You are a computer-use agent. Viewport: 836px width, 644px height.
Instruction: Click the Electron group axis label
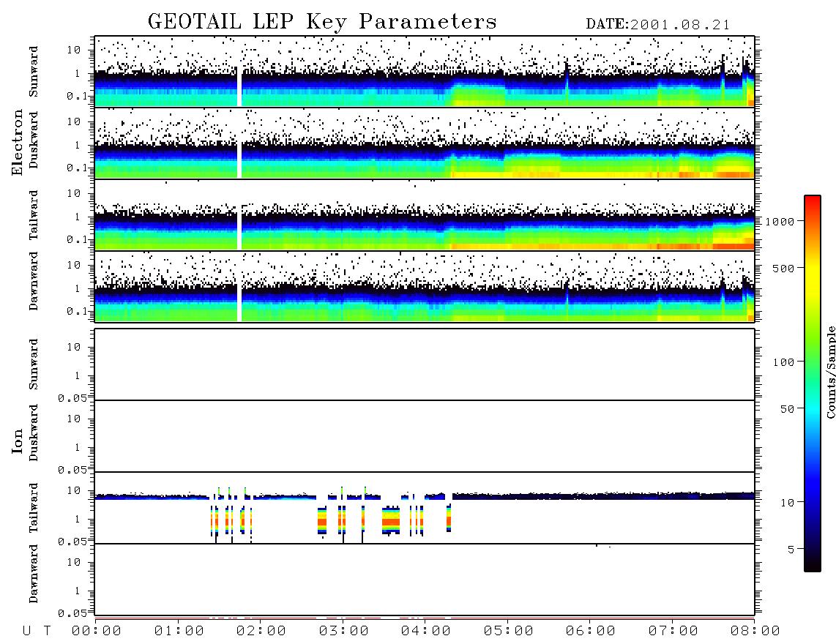coord(18,142)
